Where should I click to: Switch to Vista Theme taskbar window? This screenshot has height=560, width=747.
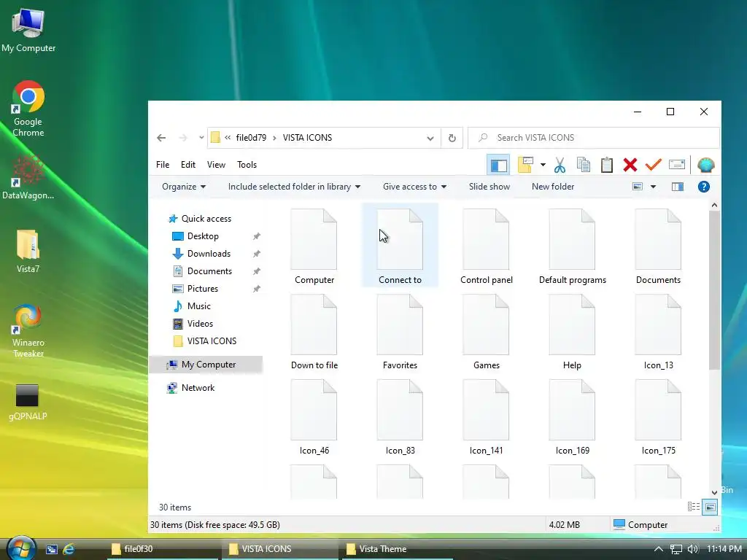pos(397,549)
